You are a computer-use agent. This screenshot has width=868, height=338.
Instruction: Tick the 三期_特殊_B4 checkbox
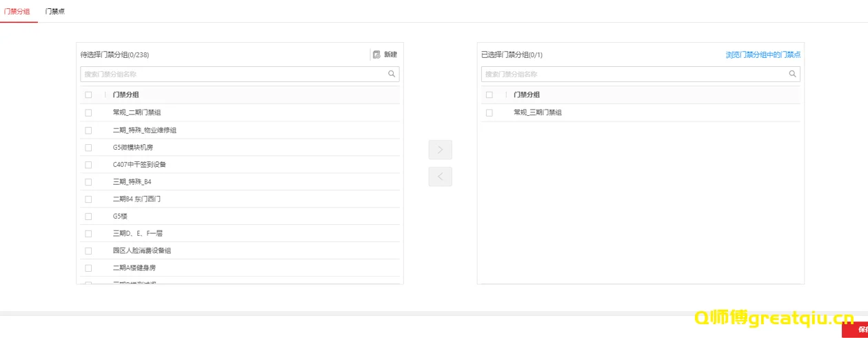point(88,182)
